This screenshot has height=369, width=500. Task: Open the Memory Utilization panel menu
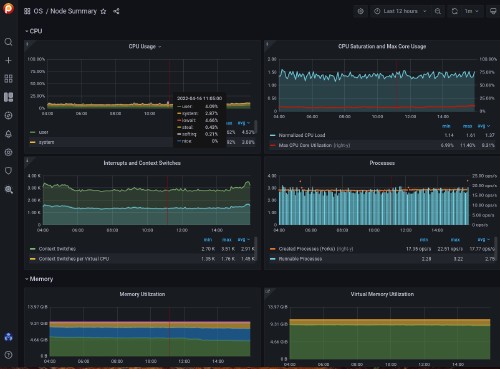click(142, 294)
